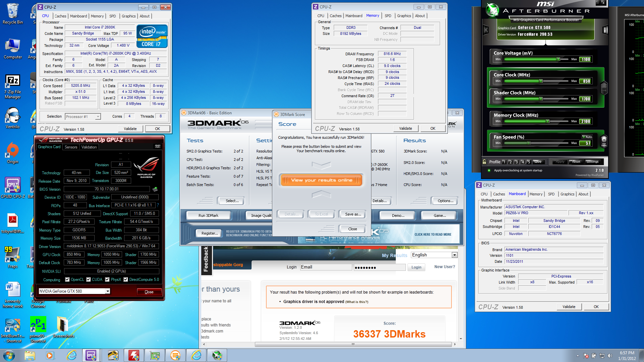
Task: Open the Recycle Bin desktop icon
Action: 13,14
